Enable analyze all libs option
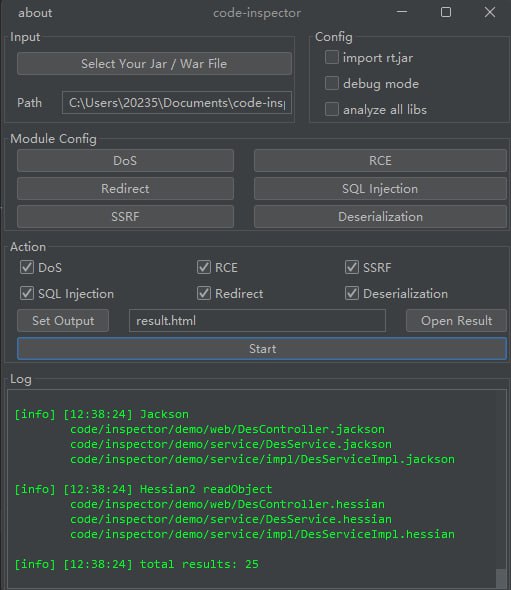 click(332, 109)
